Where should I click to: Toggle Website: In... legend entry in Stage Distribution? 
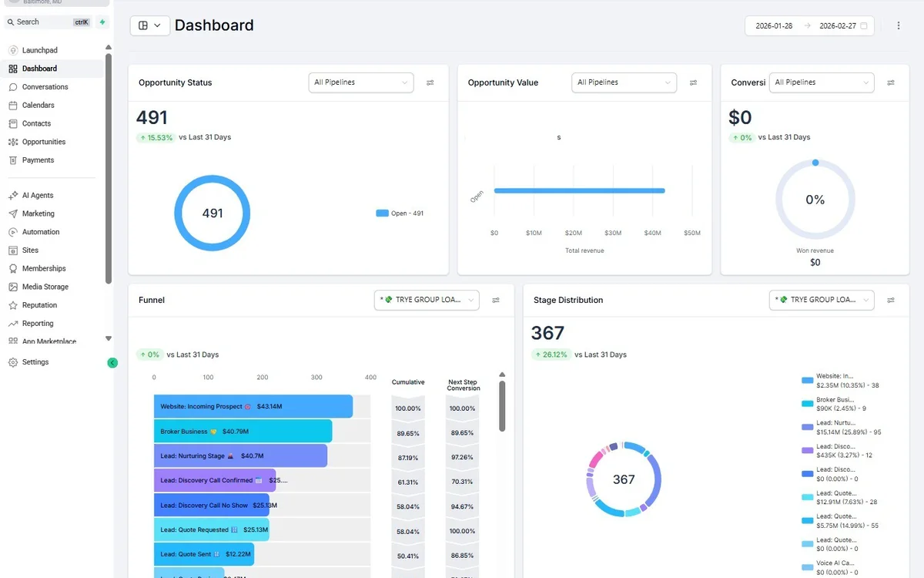842,381
